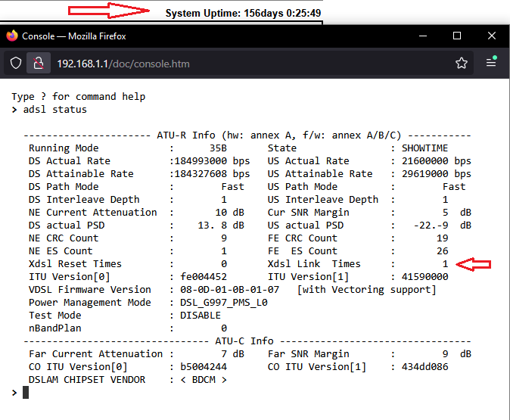Viewport: 510px width, 420px height.
Task: Click the US Interleave Depth label
Action: coord(323,200)
